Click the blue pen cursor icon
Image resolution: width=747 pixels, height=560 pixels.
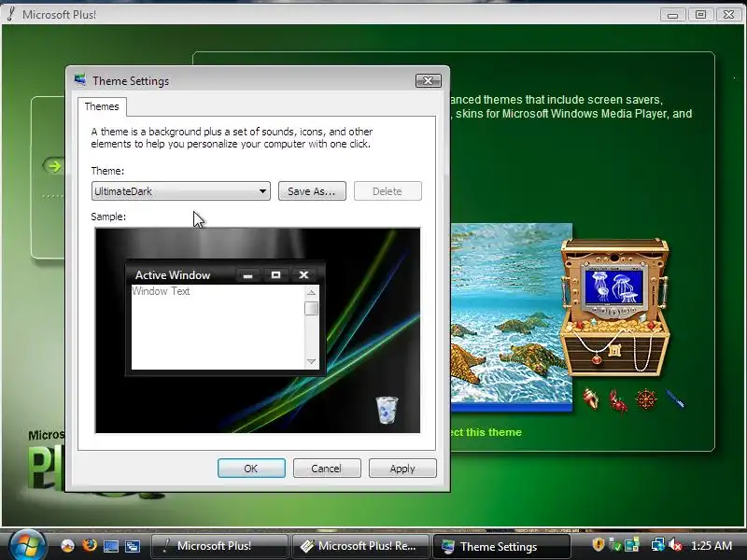(675, 399)
